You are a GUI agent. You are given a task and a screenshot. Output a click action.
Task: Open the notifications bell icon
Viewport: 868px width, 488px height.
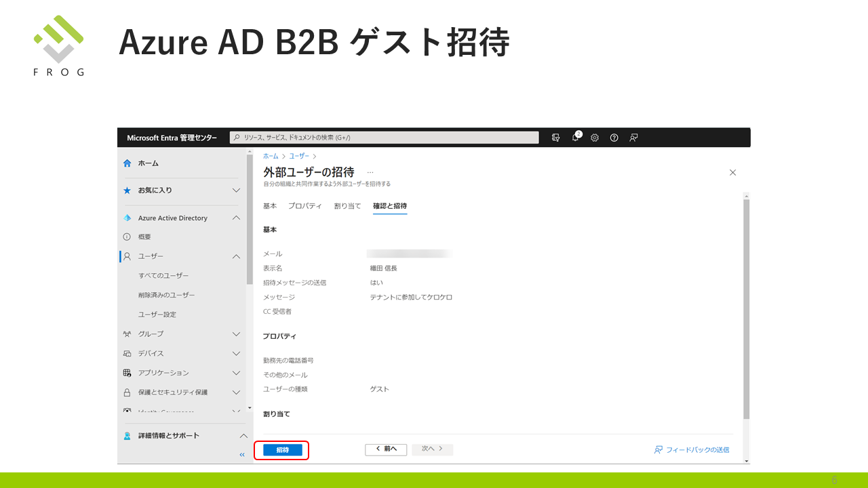click(x=575, y=138)
